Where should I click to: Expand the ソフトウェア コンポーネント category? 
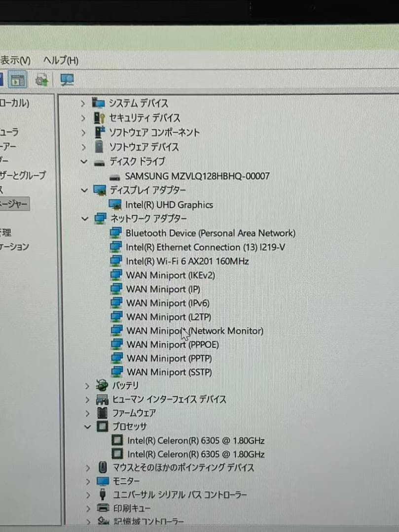pyautogui.click(x=83, y=133)
